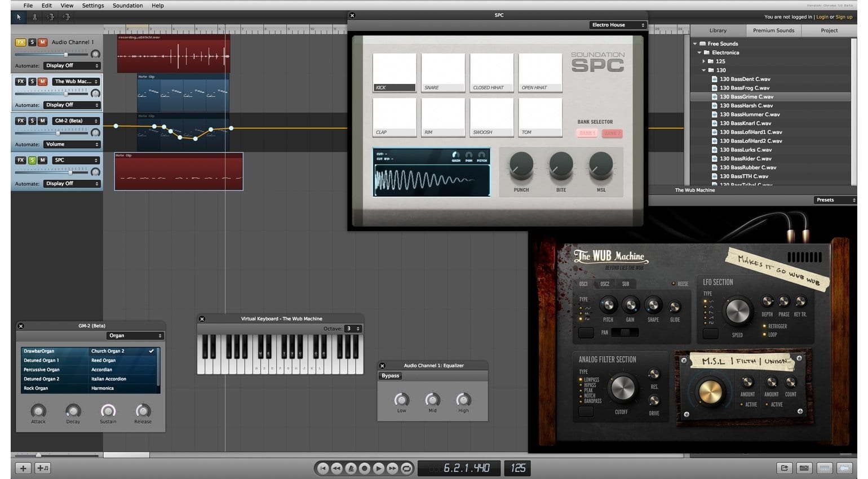The width and height of the screenshot is (868, 479).
Task: Open the MIDI button in bottom bar
Action: (804, 468)
